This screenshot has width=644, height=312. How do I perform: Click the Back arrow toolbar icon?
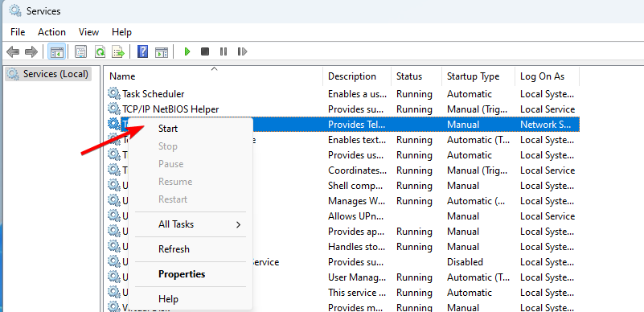pos(13,51)
